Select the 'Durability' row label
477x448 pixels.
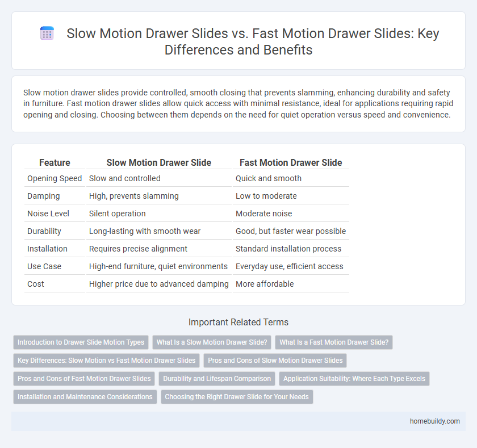click(x=55, y=231)
